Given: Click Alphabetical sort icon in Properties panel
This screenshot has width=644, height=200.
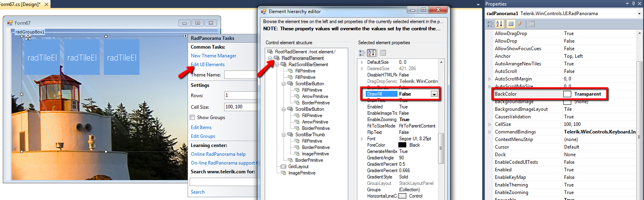Looking at the screenshot, I should coord(499,24).
